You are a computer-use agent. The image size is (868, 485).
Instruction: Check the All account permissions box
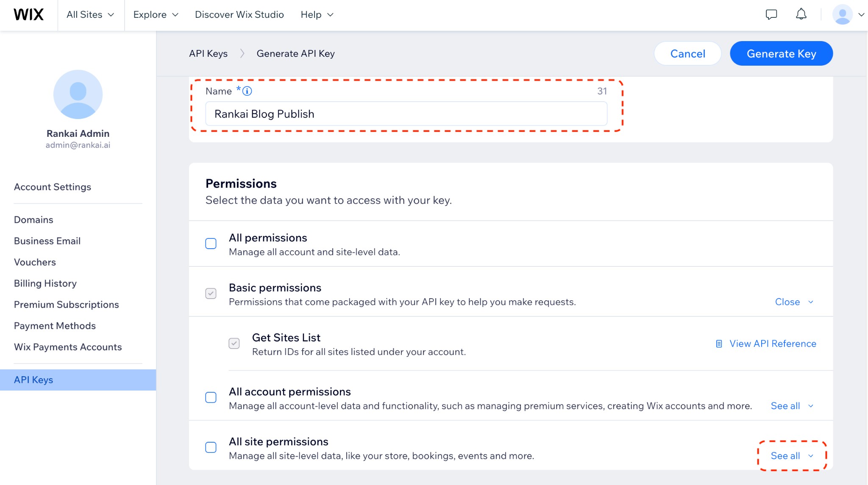pyautogui.click(x=211, y=397)
